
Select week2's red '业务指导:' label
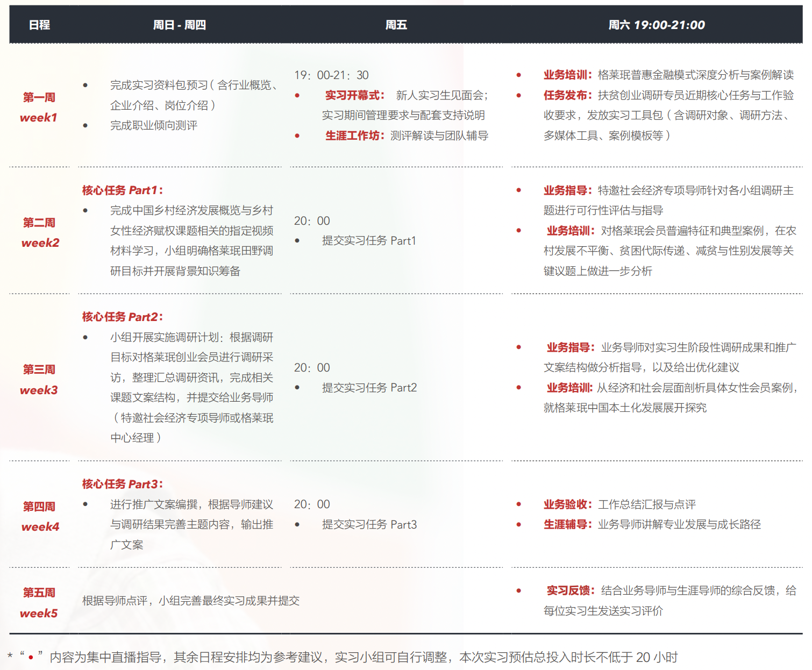pos(568,190)
